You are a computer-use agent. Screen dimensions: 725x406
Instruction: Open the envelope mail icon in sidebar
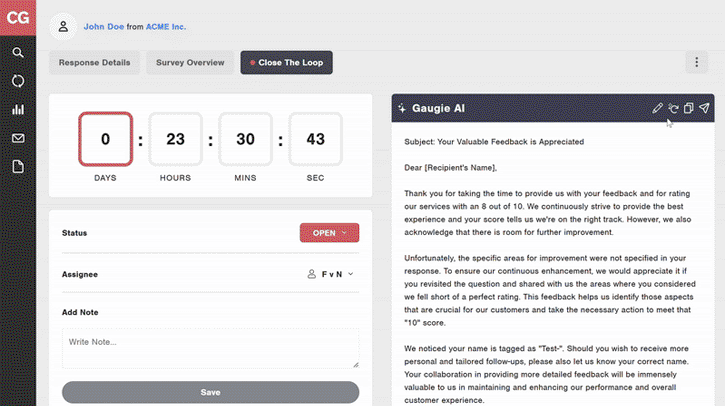pos(18,138)
